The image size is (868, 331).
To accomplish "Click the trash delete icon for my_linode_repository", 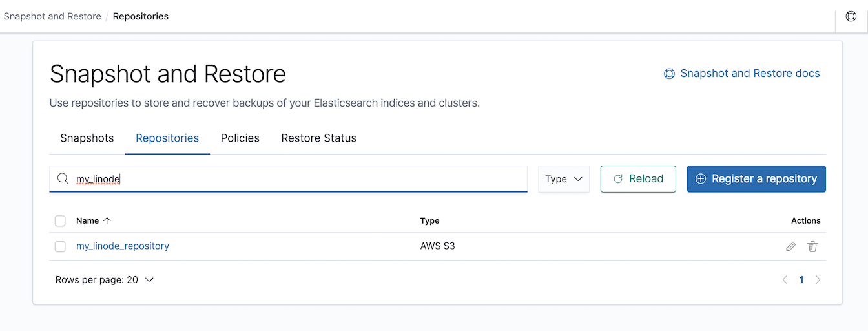I will coord(812,246).
